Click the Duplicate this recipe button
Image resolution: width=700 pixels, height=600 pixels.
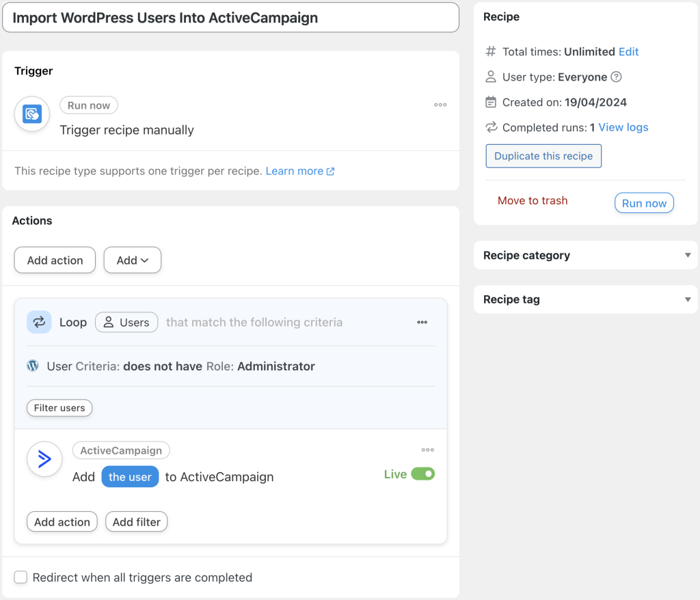[x=543, y=156]
